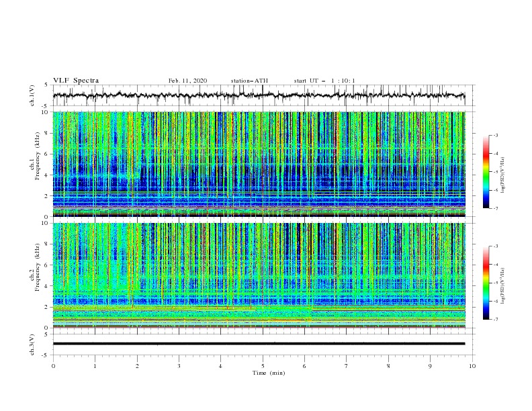Viewport: 532px width, 411px height.
Task: Click time axis tick label "10"
Action: click(x=472, y=366)
